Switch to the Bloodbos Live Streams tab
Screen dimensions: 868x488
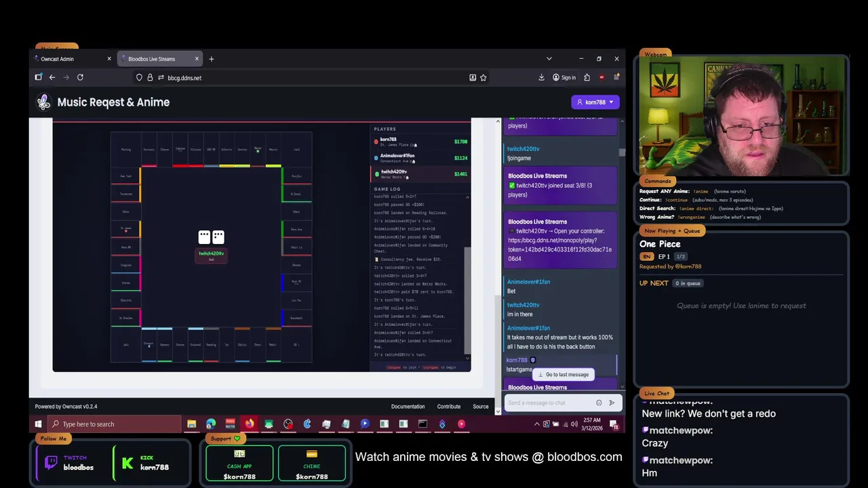tap(159, 59)
